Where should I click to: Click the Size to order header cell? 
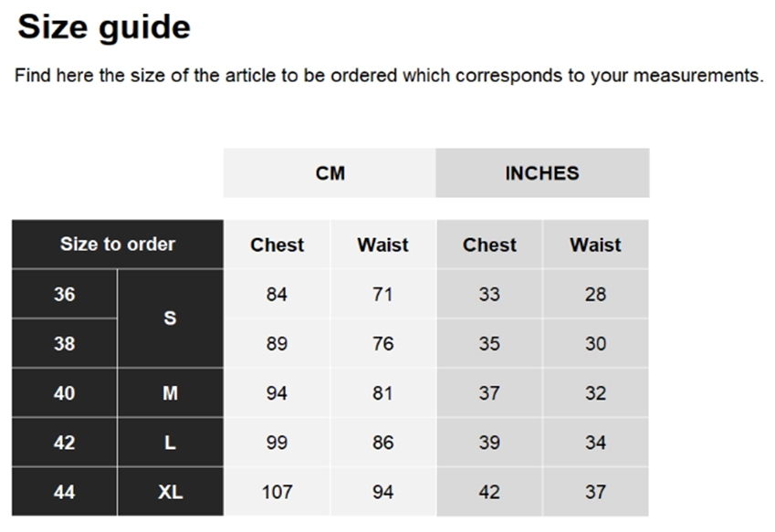[x=118, y=245]
